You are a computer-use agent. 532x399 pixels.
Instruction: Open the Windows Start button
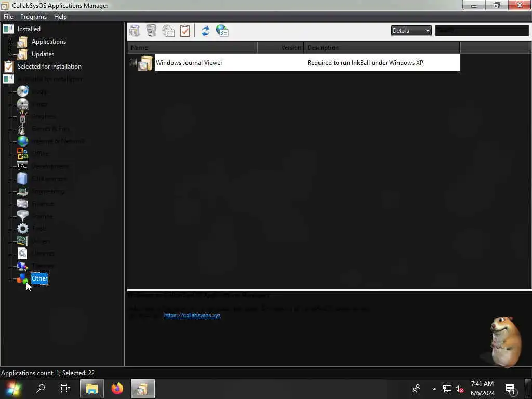coord(14,389)
